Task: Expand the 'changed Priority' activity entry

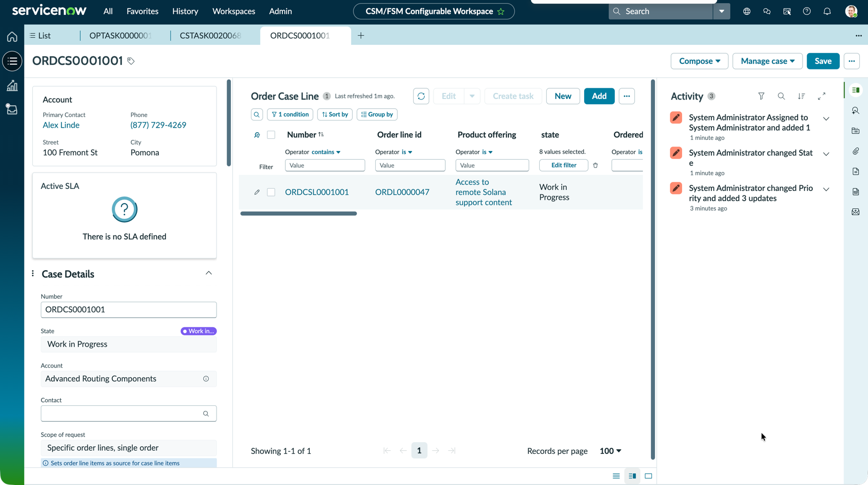Action: point(826,189)
